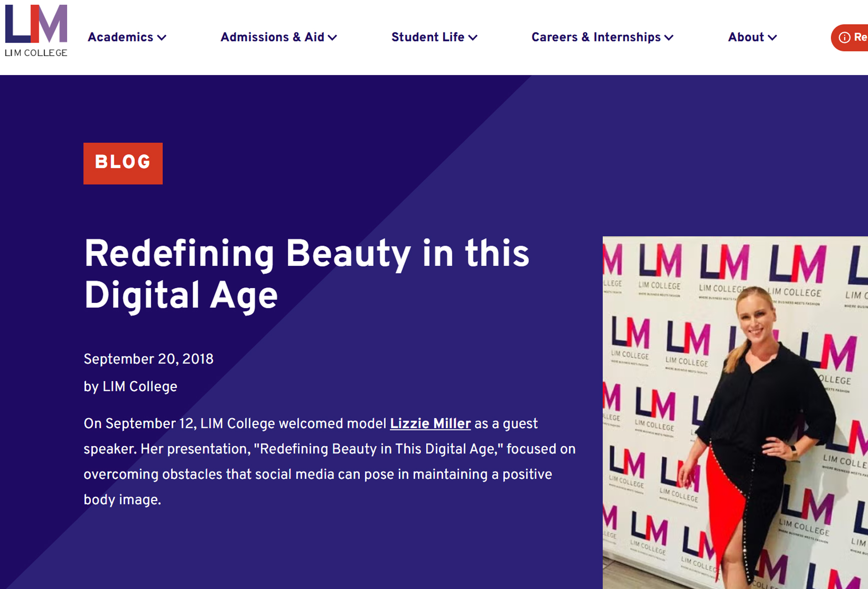868x589 pixels.
Task: Click the photo of the guest speaker
Action: click(735, 412)
